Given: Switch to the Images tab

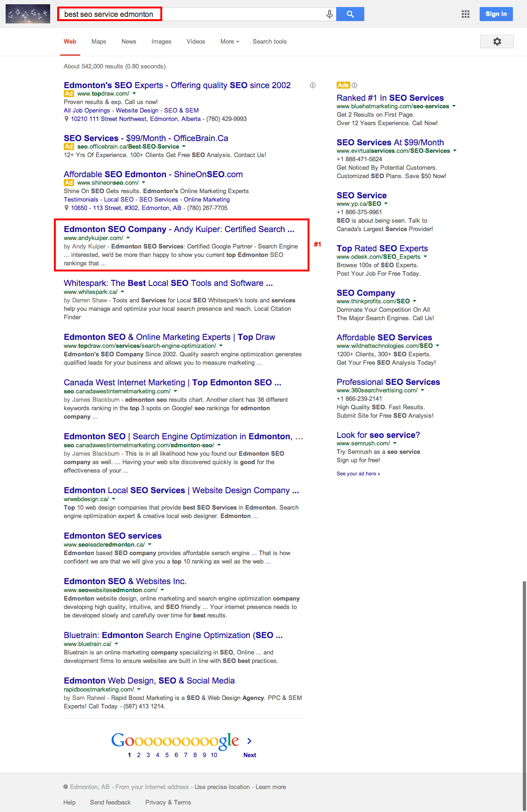Looking at the screenshot, I should pos(161,42).
